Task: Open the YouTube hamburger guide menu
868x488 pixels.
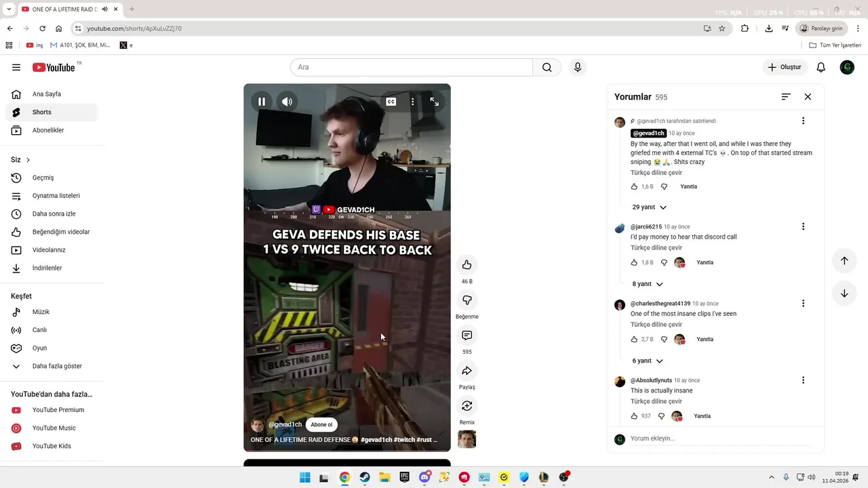Action: coord(16,67)
